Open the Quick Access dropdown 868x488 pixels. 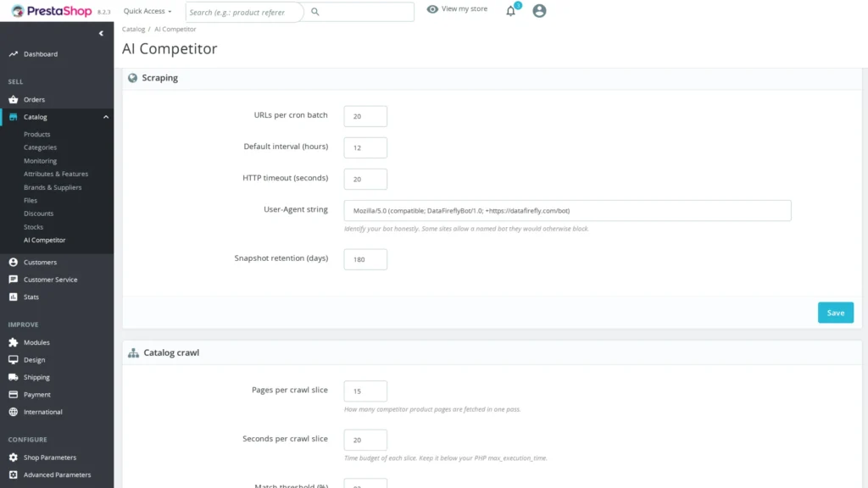click(x=147, y=11)
